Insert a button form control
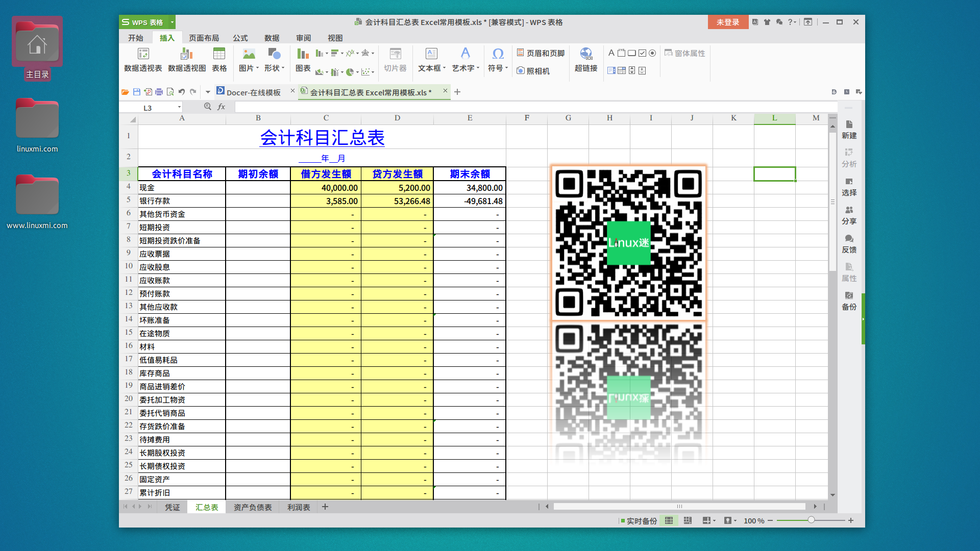The width and height of the screenshot is (980, 551). pos(631,53)
